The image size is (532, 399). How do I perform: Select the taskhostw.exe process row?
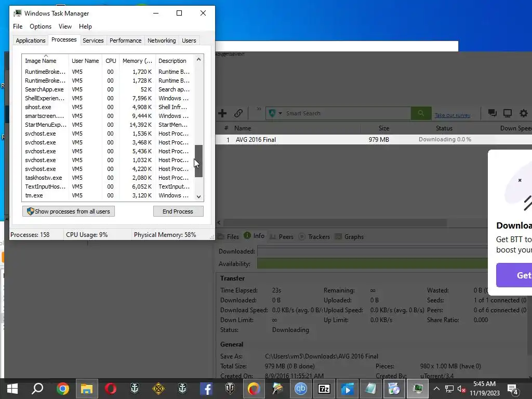[x=108, y=178]
